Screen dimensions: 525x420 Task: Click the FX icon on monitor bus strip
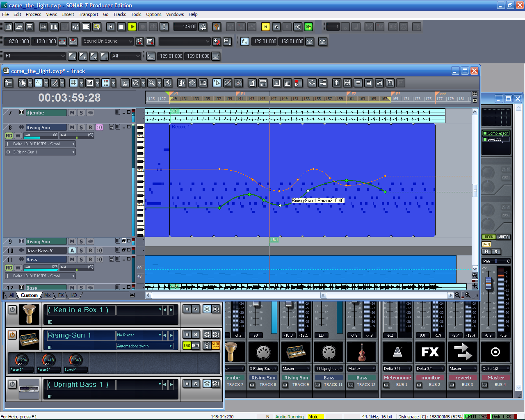click(x=430, y=352)
